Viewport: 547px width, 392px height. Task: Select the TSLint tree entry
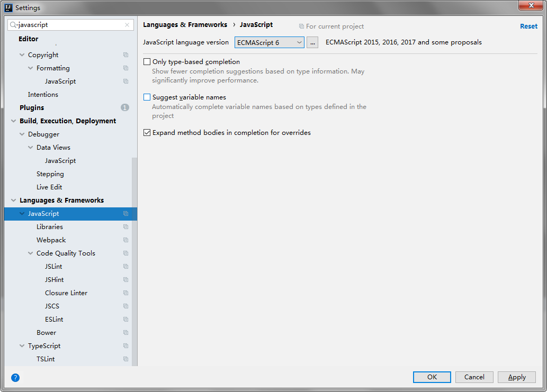46,359
